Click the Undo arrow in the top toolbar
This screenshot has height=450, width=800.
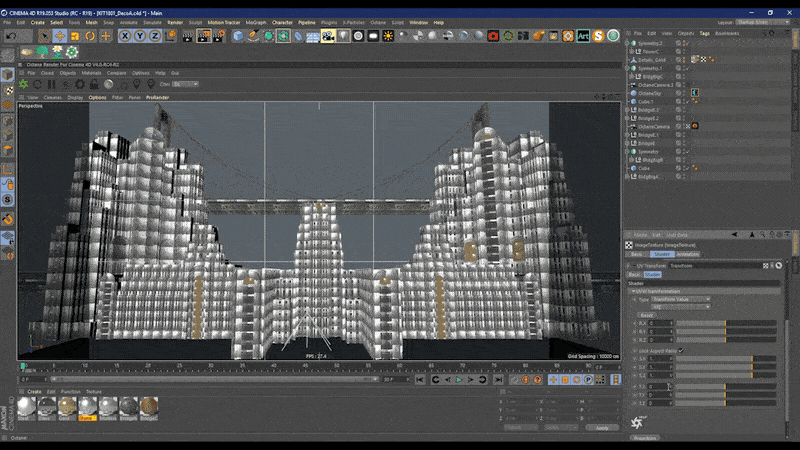tap(11, 36)
